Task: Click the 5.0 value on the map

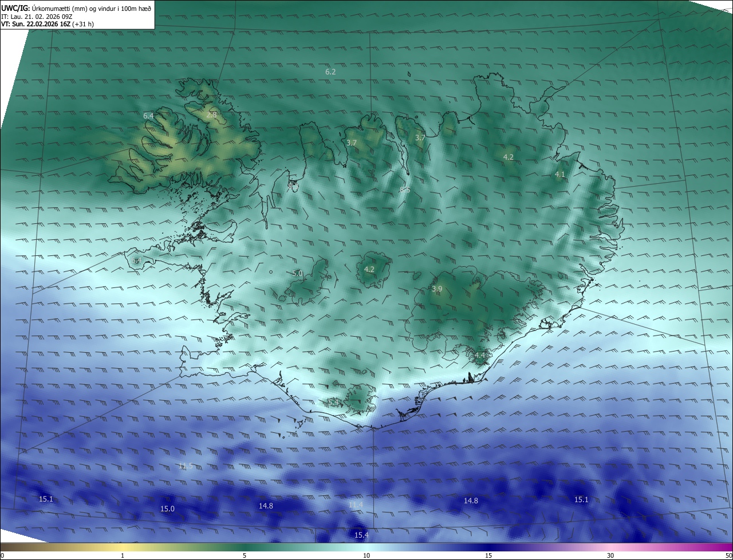Action: (297, 274)
